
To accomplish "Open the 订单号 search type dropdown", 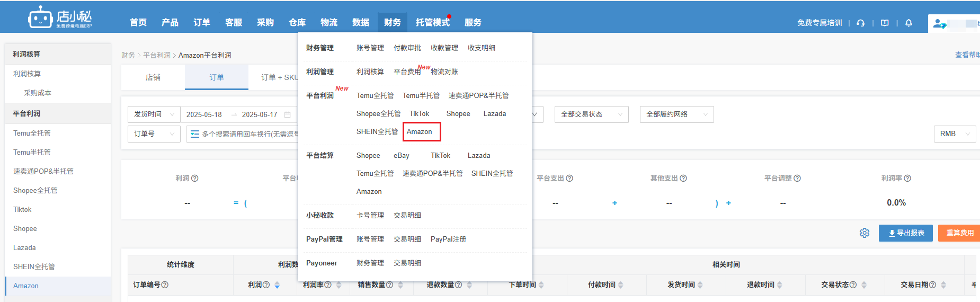I will pyautogui.click(x=154, y=134).
